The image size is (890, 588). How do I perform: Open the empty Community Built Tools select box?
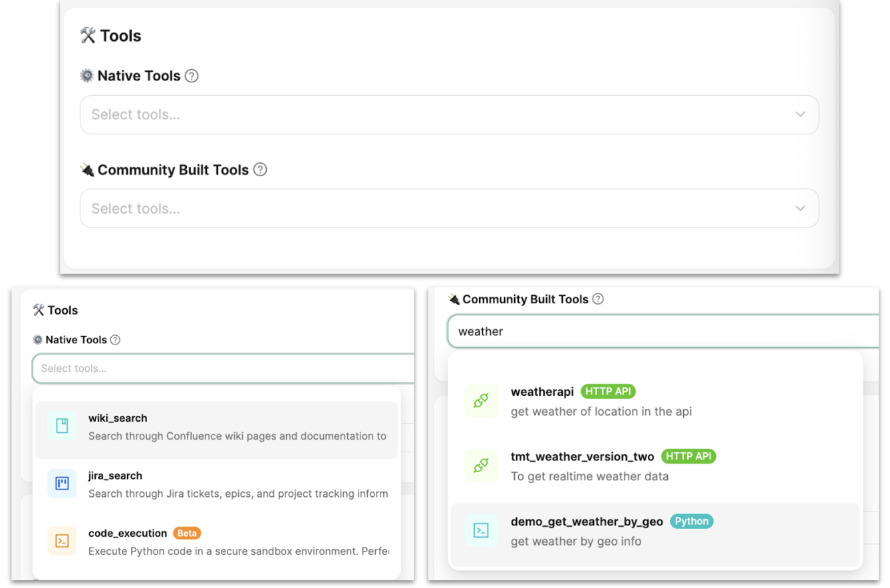click(x=439, y=208)
